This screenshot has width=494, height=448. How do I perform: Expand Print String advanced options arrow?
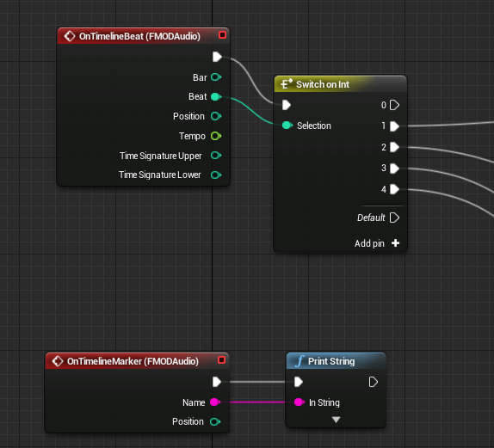336,420
